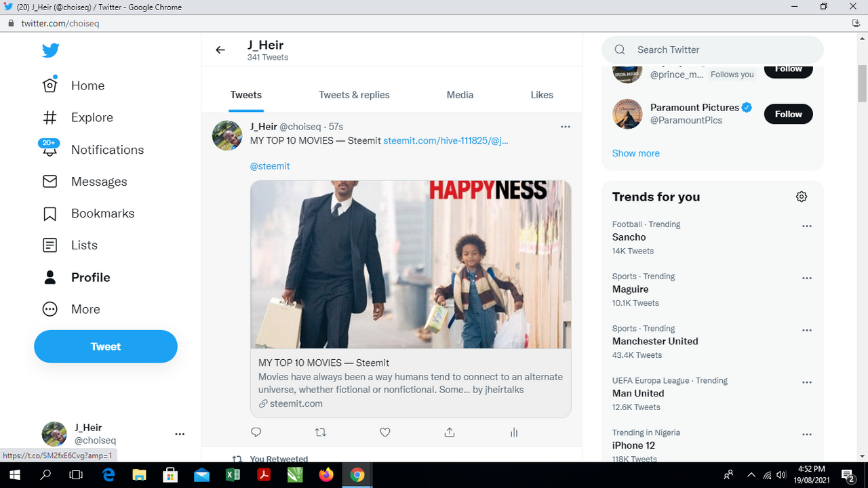This screenshot has width=868, height=488.
Task: Open the Windows notification center
Action: [848, 475]
